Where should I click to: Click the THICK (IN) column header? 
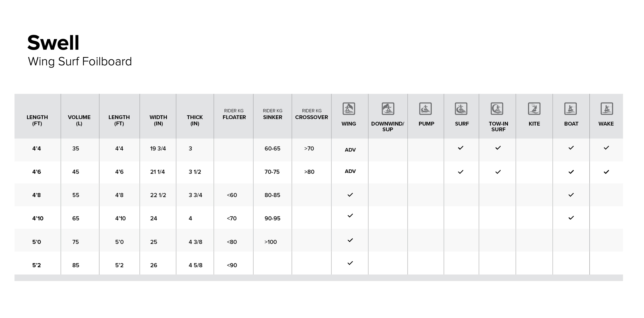(x=195, y=120)
